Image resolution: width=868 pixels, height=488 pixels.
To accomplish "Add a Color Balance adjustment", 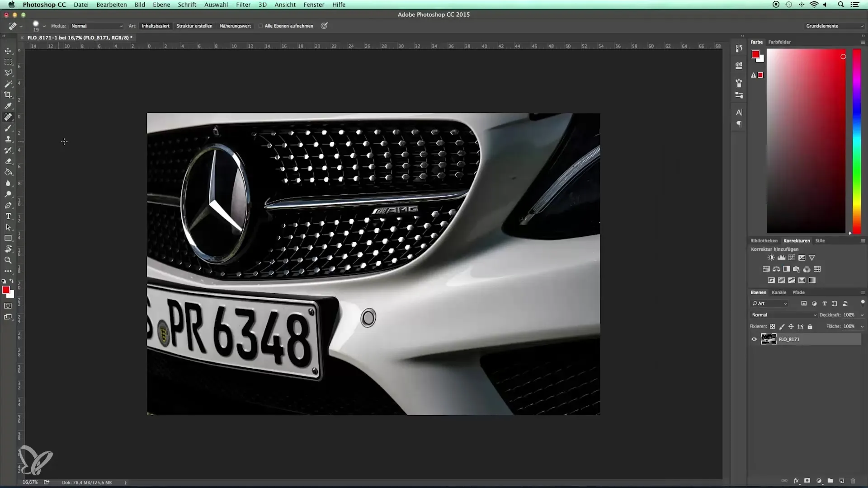I will (776, 269).
